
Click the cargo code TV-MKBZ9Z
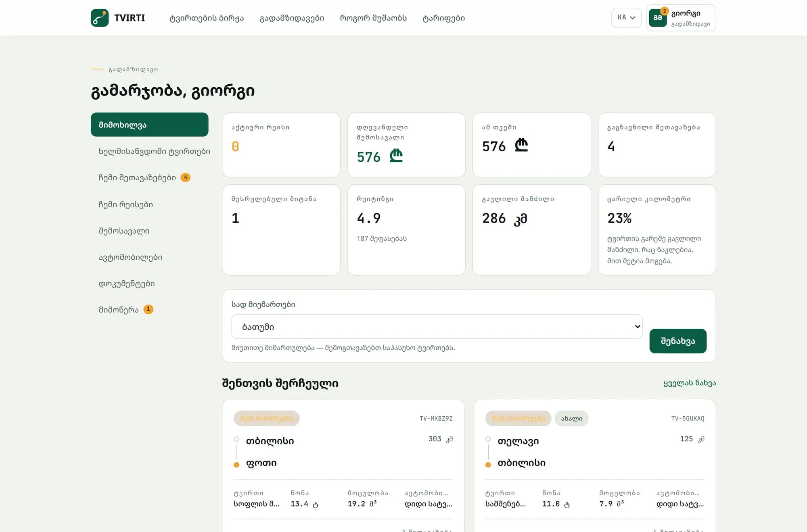(x=436, y=419)
